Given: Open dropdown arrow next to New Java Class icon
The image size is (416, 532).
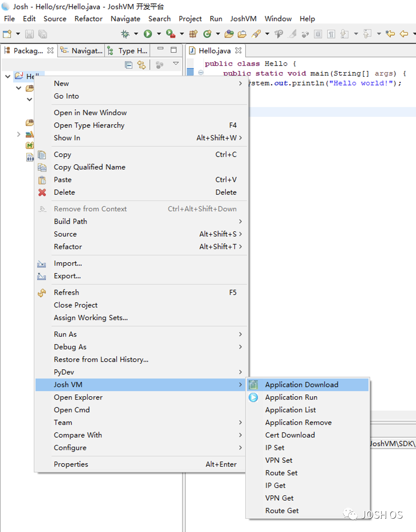Looking at the screenshot, I should pyautogui.click(x=218, y=34).
